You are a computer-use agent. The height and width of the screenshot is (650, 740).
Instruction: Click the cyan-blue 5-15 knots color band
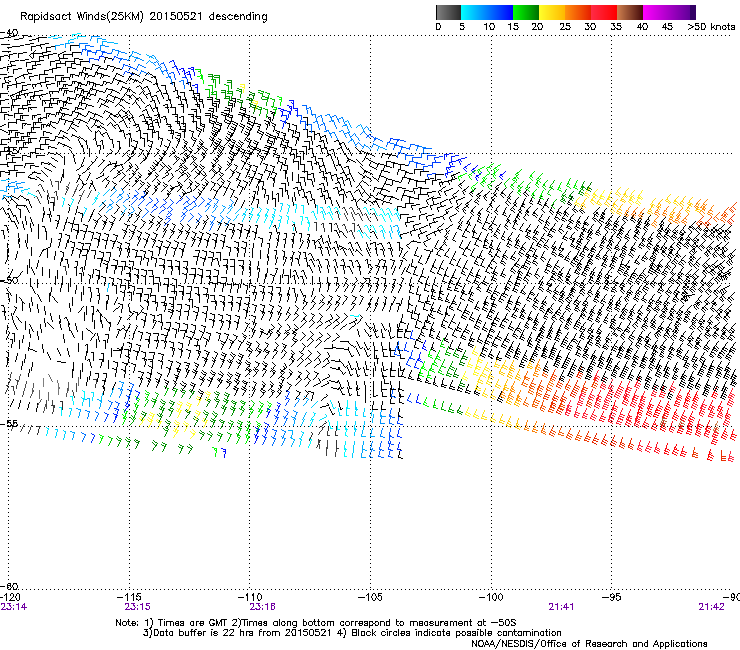coord(487,12)
